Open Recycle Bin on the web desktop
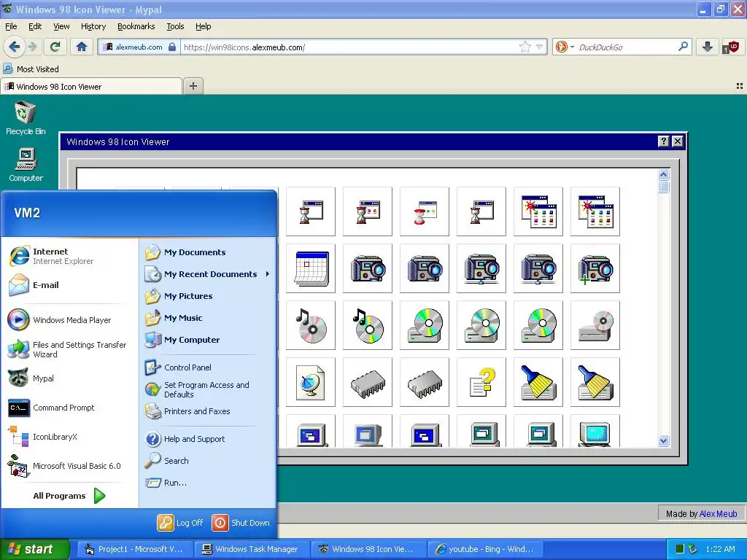Screen dimensions: 747x560 [x=26, y=118]
